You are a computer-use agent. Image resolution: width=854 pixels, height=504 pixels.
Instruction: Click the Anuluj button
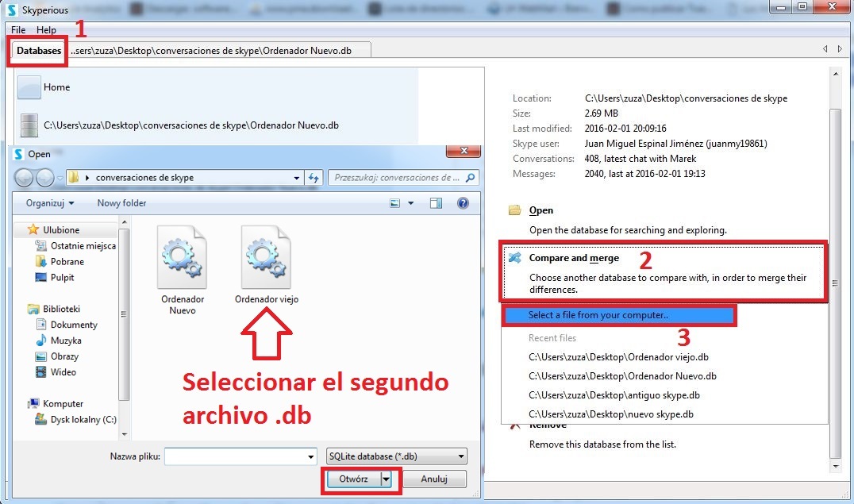(x=434, y=479)
